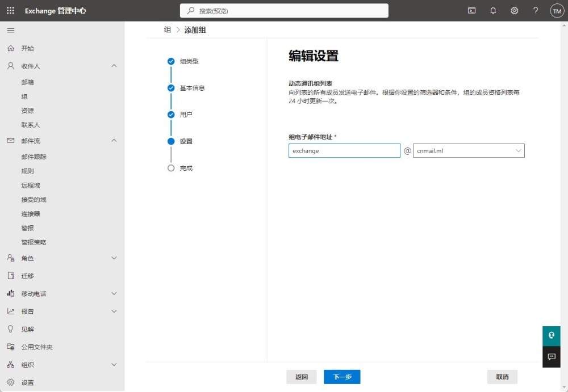Click the help question mark icon
568x392 pixels.
(x=536, y=11)
